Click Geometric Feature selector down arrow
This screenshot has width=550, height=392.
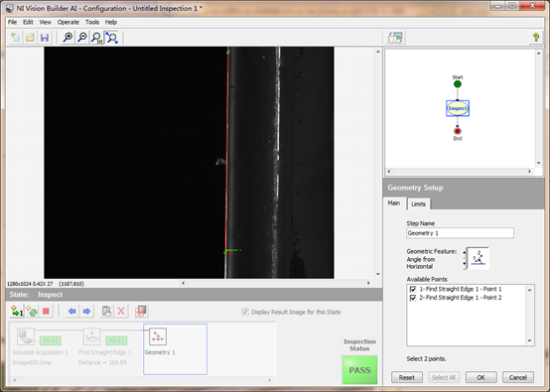click(x=465, y=264)
